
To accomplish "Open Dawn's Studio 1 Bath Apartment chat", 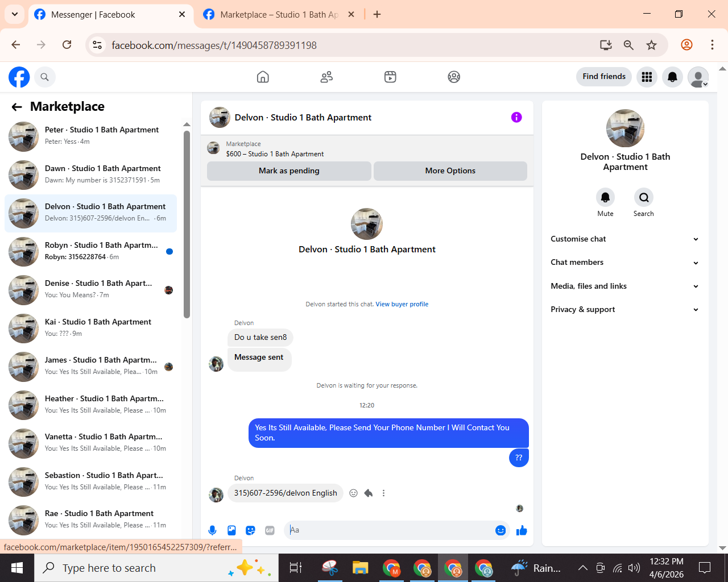I will click(91, 175).
